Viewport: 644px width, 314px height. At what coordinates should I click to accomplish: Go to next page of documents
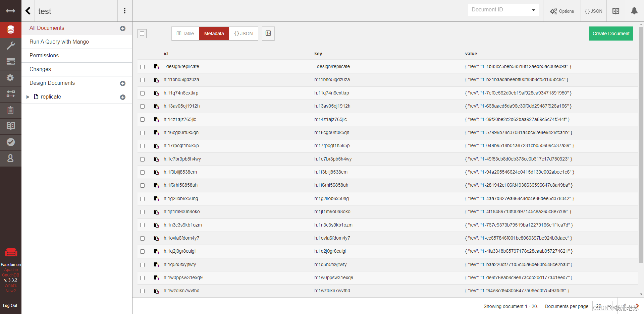coord(637,306)
